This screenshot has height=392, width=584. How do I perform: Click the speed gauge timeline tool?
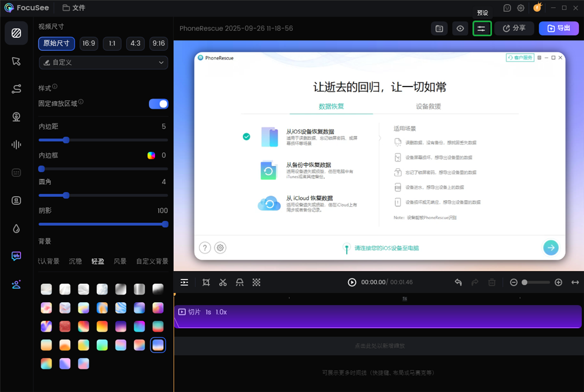click(x=239, y=282)
